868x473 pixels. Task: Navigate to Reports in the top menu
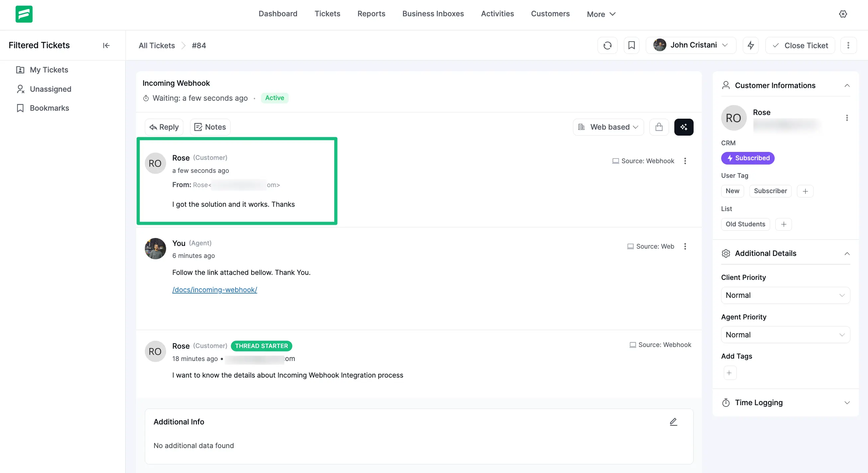[x=371, y=14]
